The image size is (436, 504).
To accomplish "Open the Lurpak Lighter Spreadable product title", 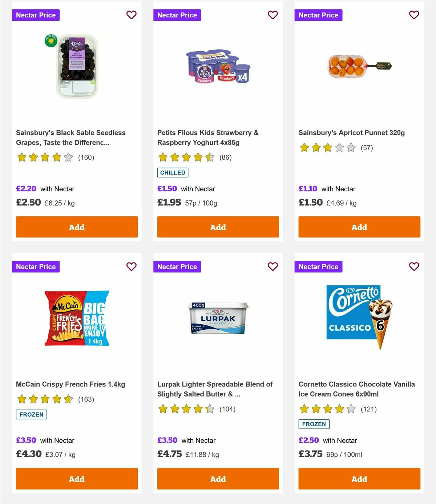I will coord(215,389).
